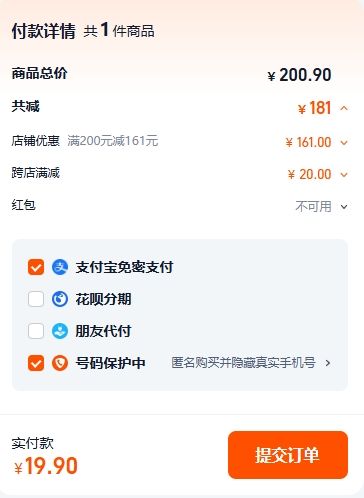The image size is (364, 498).
Task: Open the 跨店满减 ¥20.00 dropdown chevron
Action: (344, 175)
